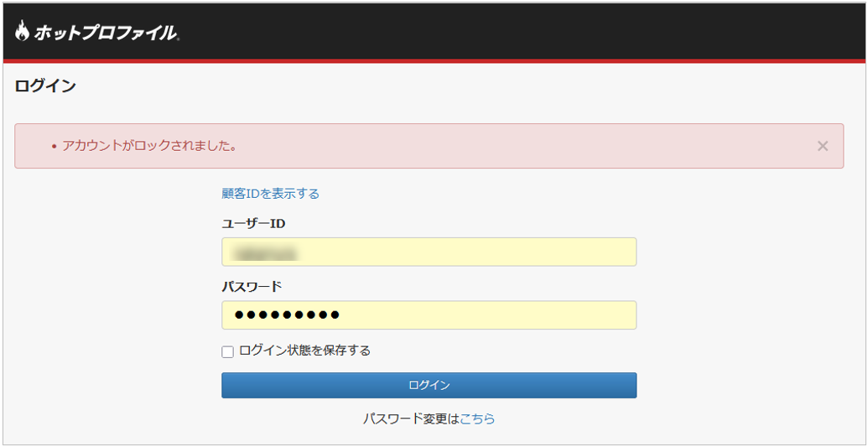868x447 pixels.
Task: Open the 顧客IDを表示する link
Action: click(270, 194)
